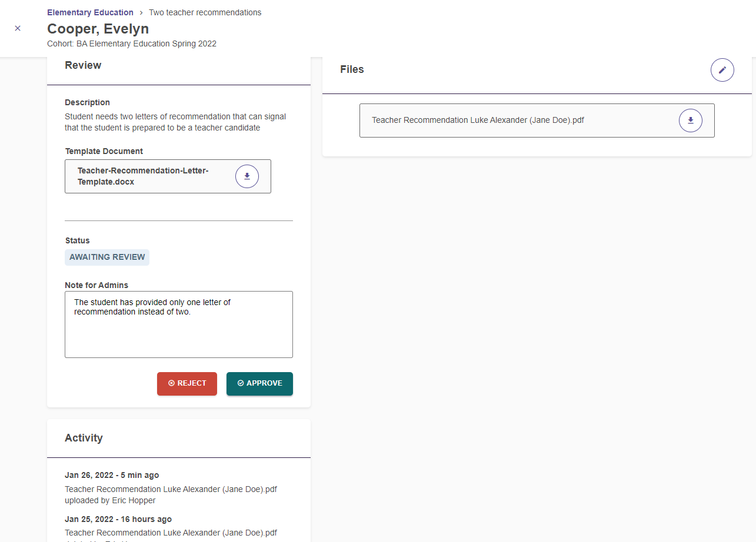756x542 pixels.
Task: Open the Teacher Recommendation PDF filename link
Action: 477,120
